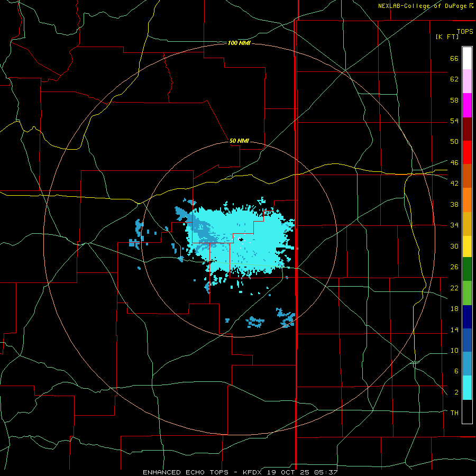This screenshot has height=476, width=476.
Task: Click the black TH threshold swatch
Action: pyautogui.click(x=467, y=411)
